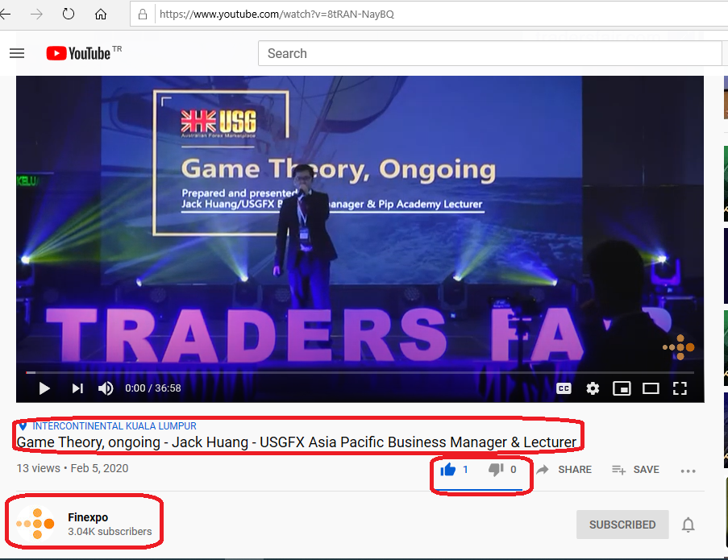This screenshot has height=560, width=728.
Task: Open the Intercontinental Kuala Lumpur location link
Action: click(x=114, y=426)
